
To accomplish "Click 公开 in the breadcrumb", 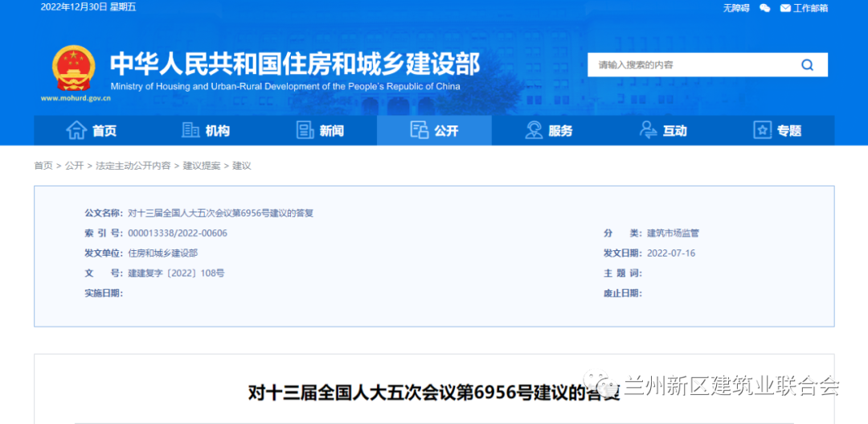I will coord(74,166).
